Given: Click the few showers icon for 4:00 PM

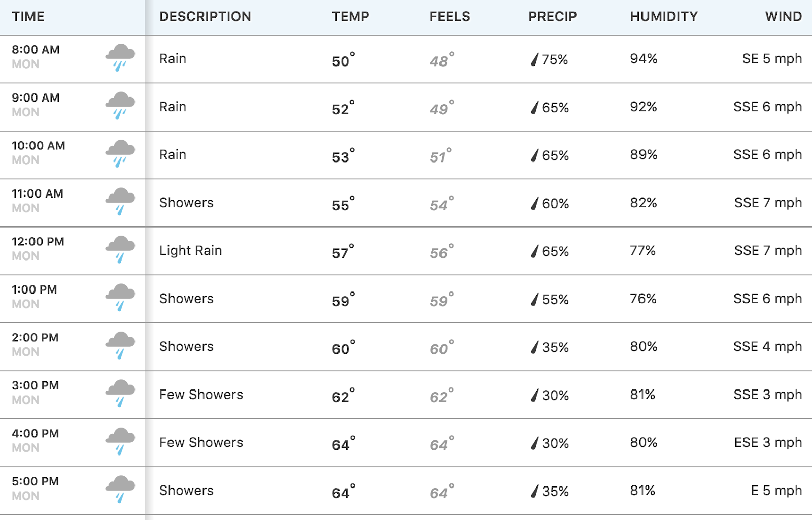Looking at the screenshot, I should coord(120,441).
